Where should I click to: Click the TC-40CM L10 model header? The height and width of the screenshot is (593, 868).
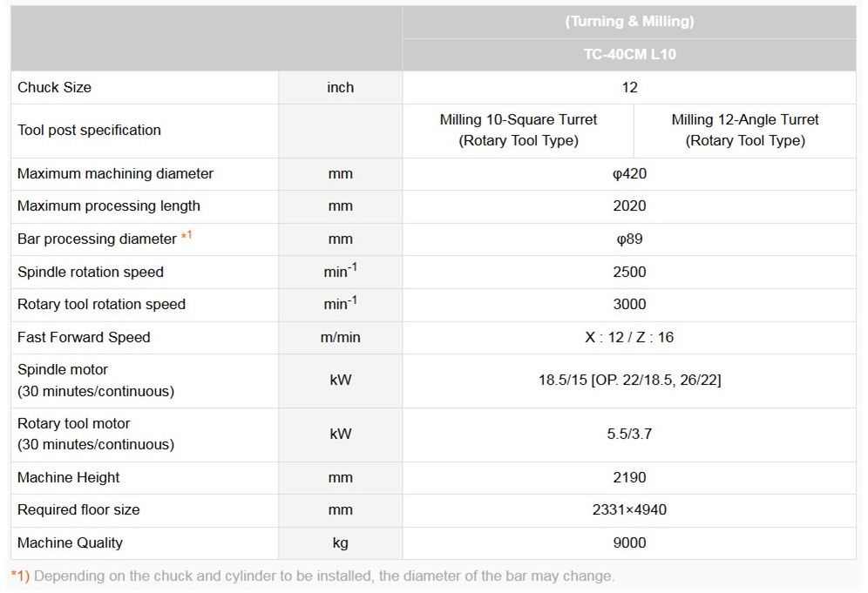629,54
